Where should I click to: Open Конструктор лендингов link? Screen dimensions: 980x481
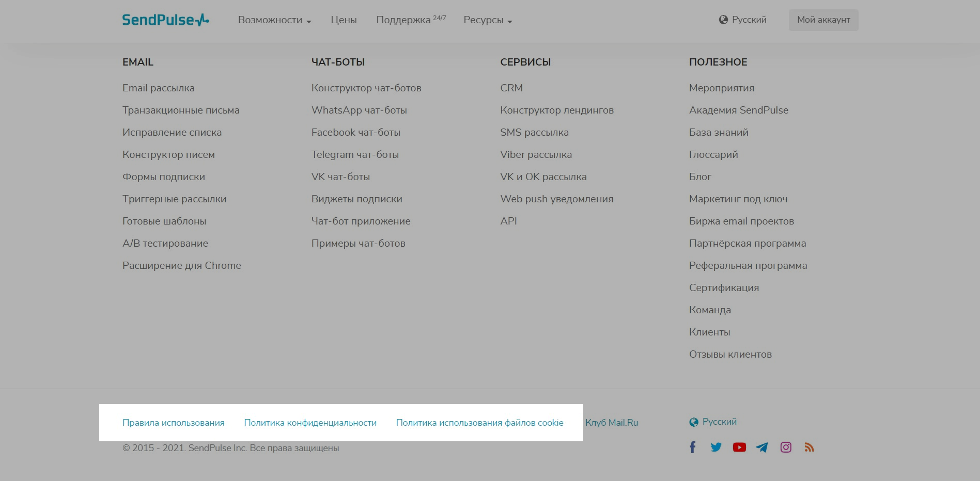tap(557, 110)
